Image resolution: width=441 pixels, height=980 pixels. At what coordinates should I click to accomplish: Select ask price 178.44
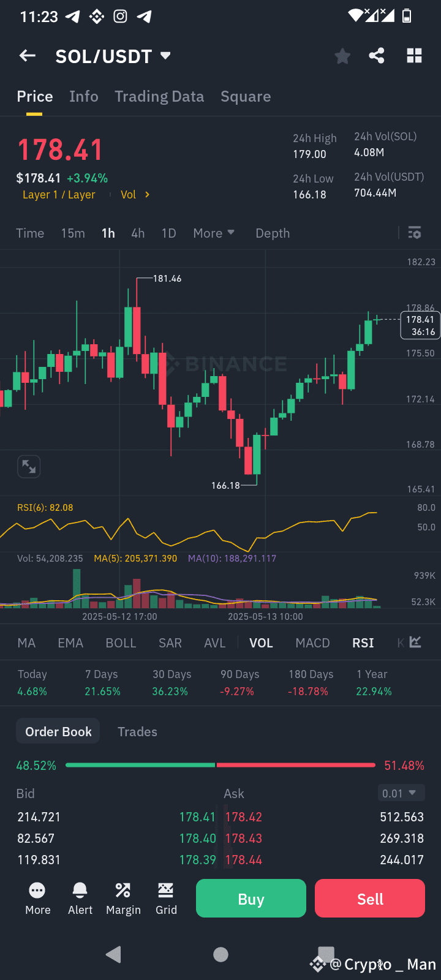244,860
